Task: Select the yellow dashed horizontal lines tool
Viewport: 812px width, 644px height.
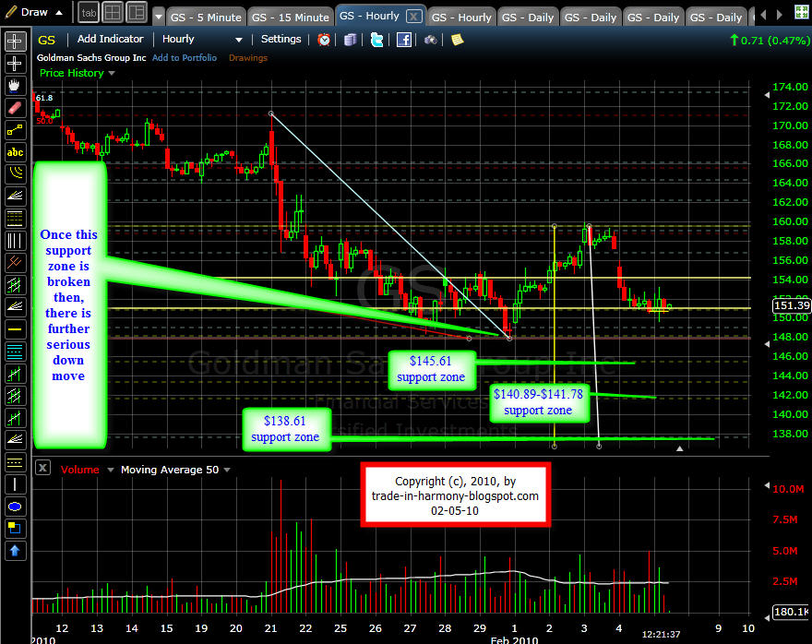Action: tap(15, 462)
